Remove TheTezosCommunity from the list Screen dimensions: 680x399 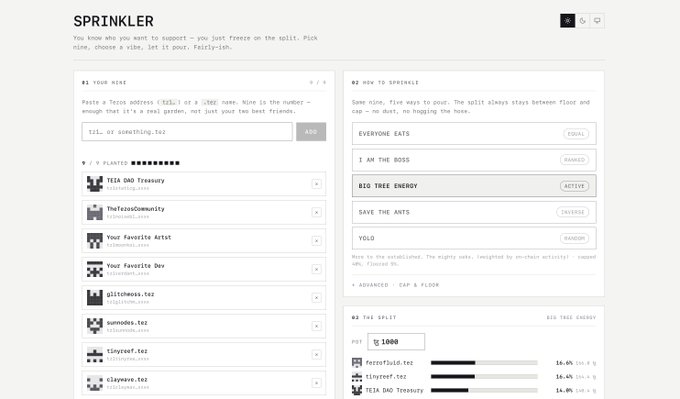317,212
